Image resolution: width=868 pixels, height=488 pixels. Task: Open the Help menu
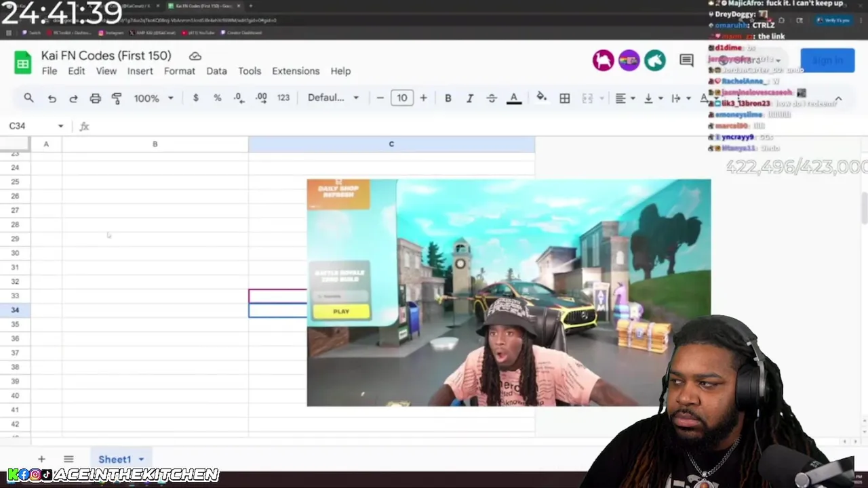[341, 71]
